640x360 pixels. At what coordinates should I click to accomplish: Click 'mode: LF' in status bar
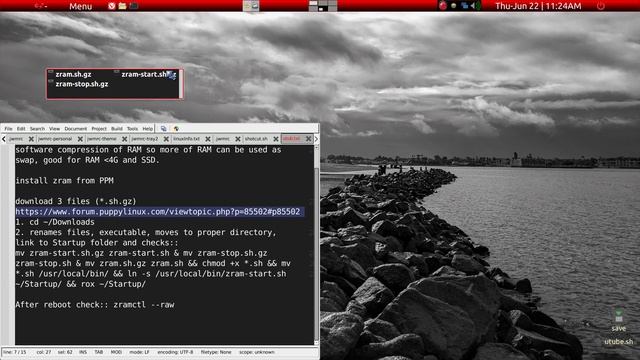140,352
